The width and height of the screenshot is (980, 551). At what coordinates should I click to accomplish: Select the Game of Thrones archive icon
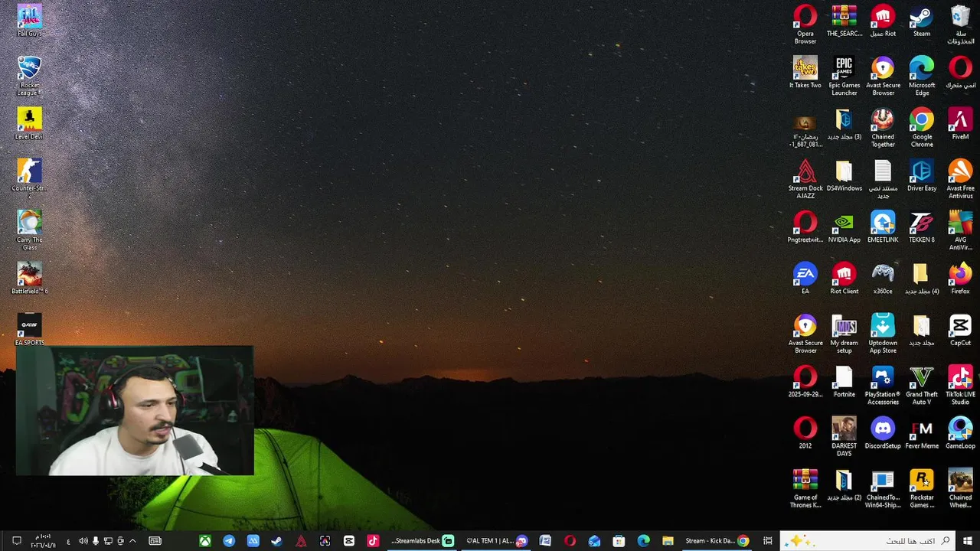point(805,487)
